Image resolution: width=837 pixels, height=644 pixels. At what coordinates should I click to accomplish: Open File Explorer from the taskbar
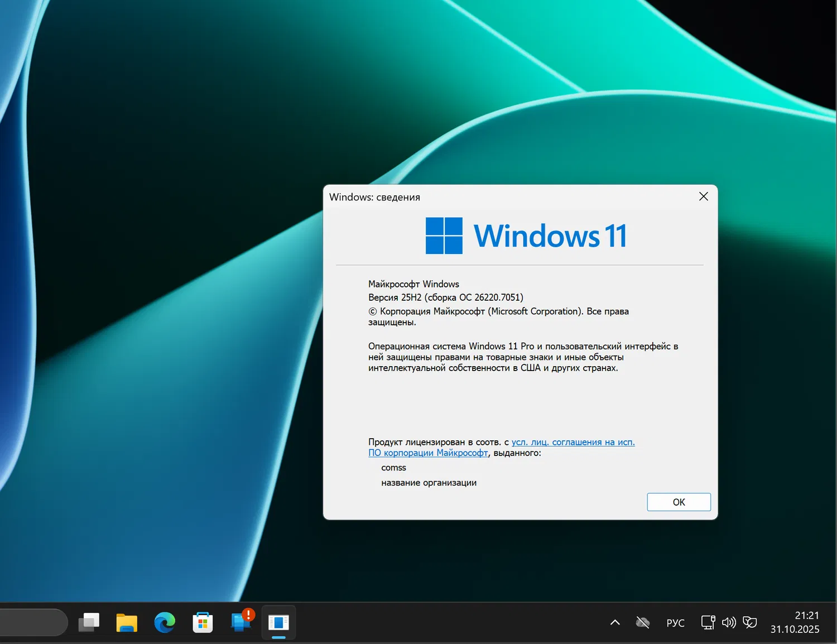(x=126, y=621)
